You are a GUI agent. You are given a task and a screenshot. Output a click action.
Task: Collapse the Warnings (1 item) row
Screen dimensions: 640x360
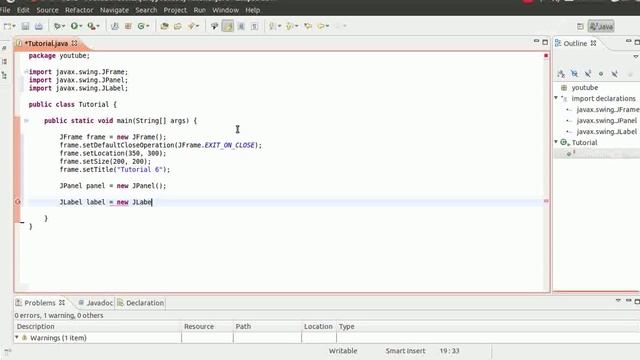point(17,337)
